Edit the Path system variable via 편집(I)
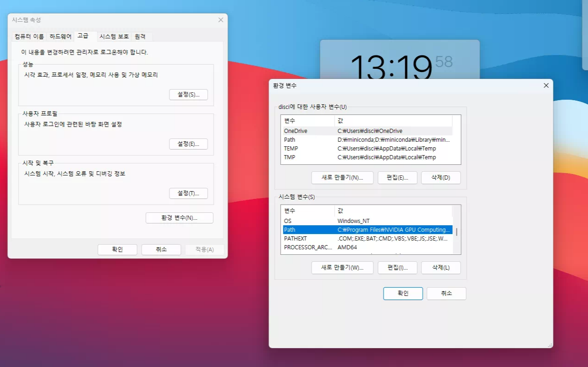 (x=397, y=267)
